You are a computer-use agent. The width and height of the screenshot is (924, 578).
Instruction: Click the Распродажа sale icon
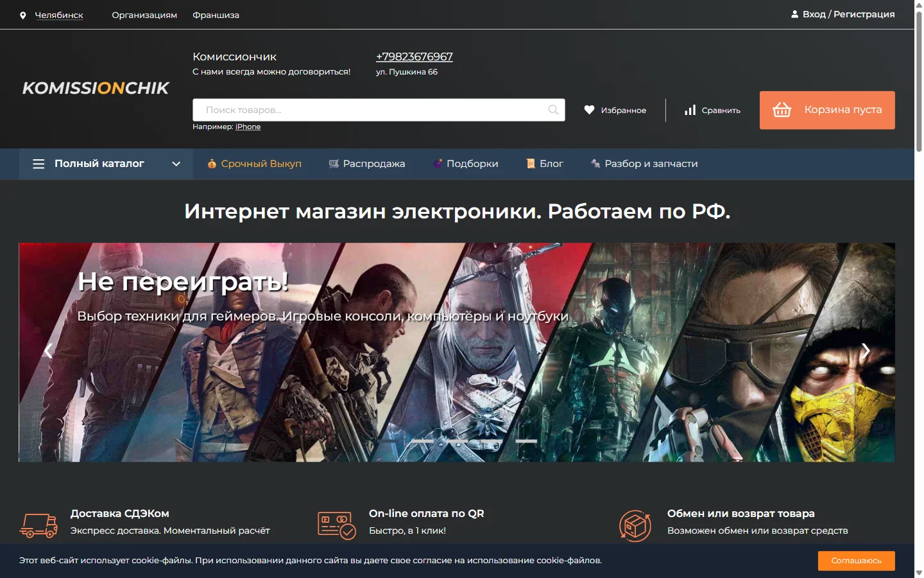tap(334, 164)
